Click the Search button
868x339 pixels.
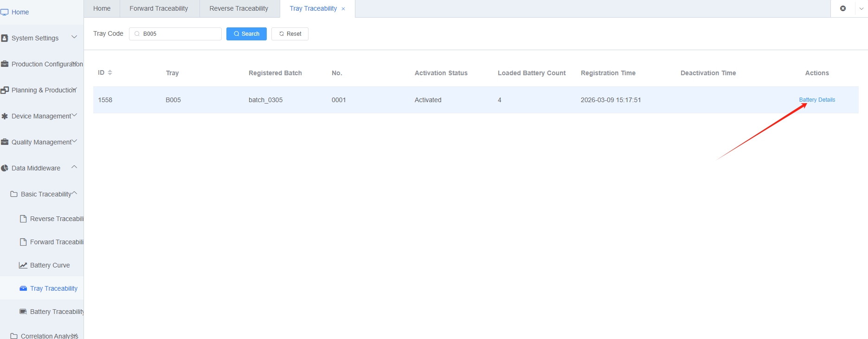click(x=246, y=34)
